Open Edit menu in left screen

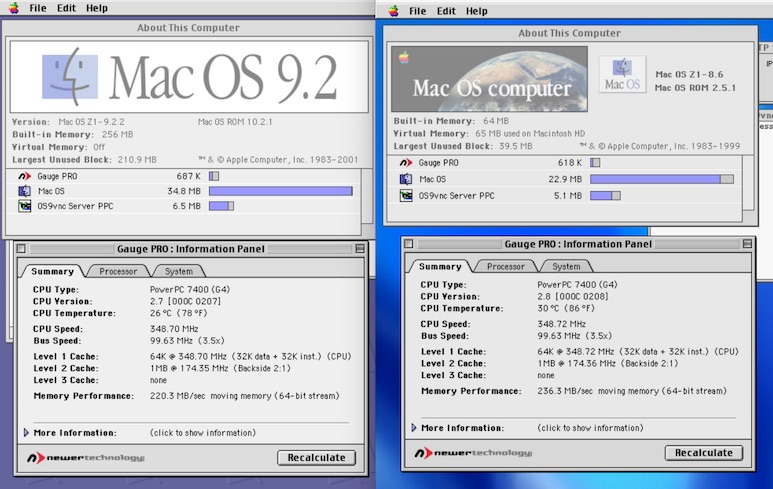point(66,8)
